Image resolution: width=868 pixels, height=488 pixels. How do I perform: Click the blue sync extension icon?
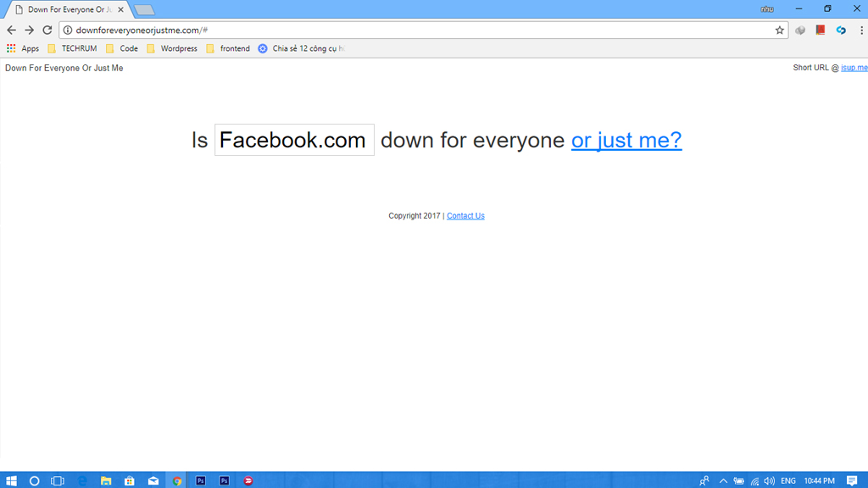(x=841, y=30)
